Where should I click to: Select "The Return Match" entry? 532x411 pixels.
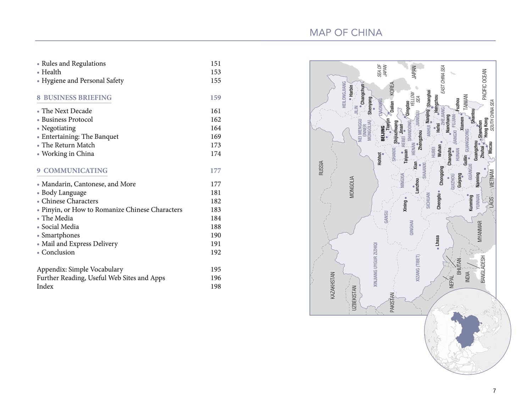point(68,145)
